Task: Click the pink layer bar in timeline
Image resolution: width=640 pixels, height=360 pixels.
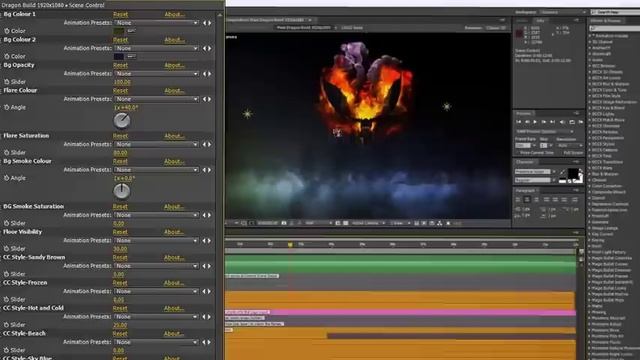Action: click(x=400, y=312)
